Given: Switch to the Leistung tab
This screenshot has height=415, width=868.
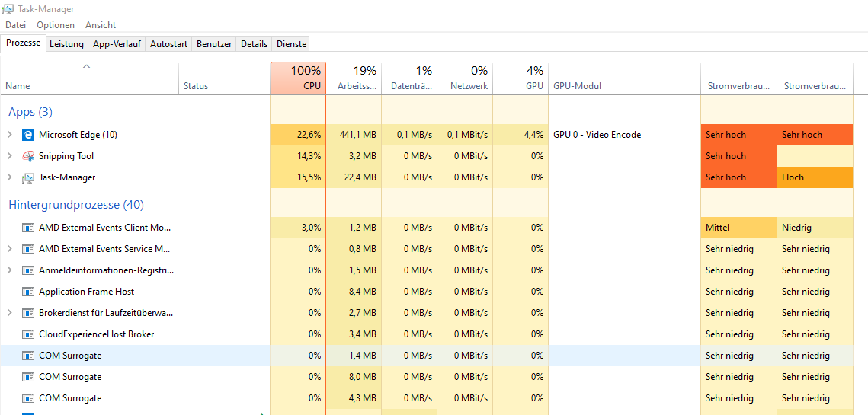Looking at the screenshot, I should click(x=66, y=44).
